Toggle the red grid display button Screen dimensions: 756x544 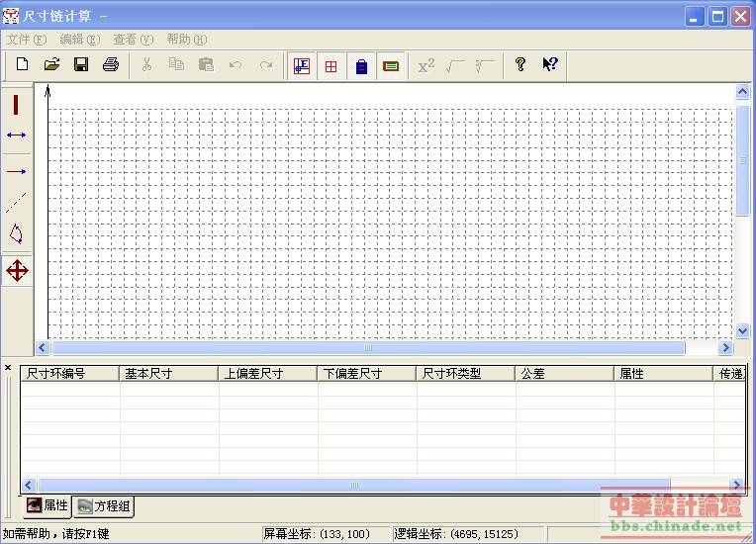[331, 66]
